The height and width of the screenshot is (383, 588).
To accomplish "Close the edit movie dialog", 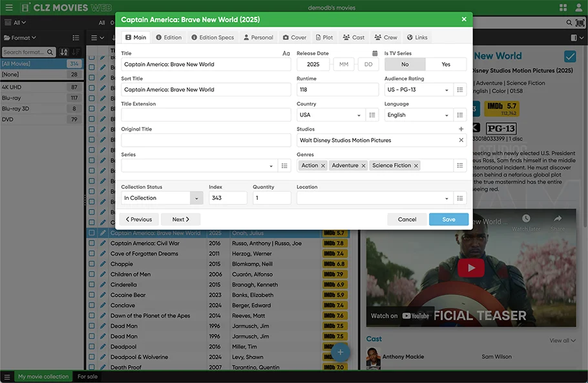I will [464, 19].
